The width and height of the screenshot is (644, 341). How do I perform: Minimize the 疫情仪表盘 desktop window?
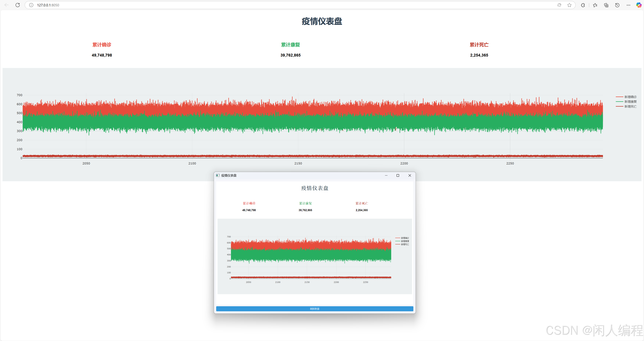point(386,175)
